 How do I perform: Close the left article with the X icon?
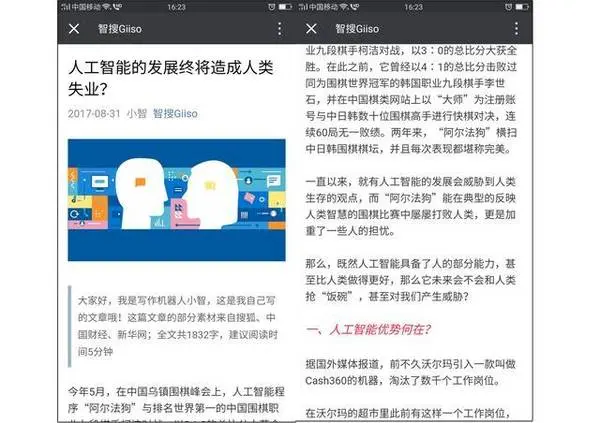coord(74,29)
